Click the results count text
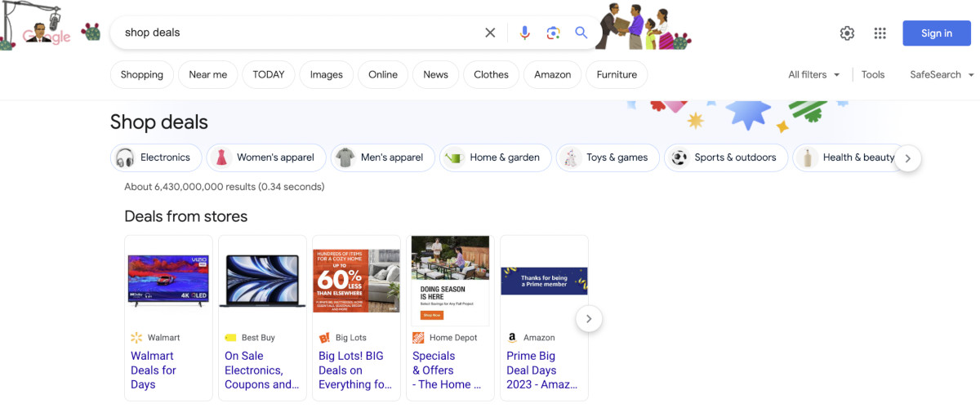Screen dimensions: 980x408 [225, 187]
